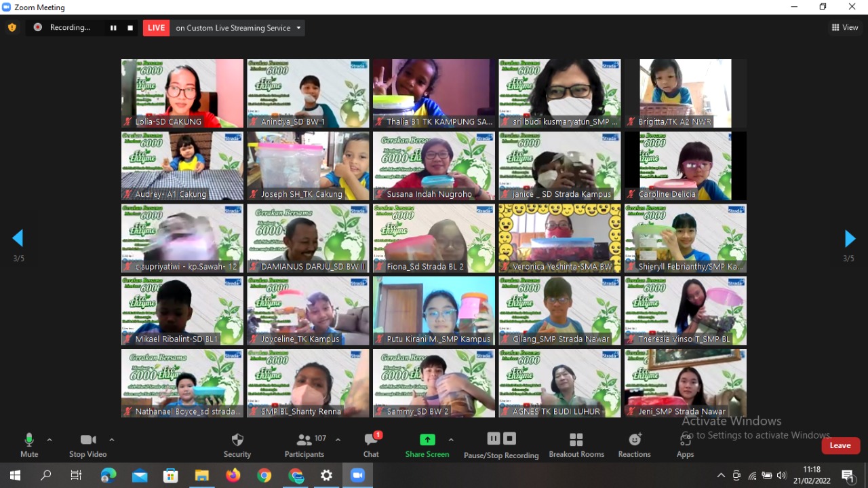
Task: Click the encryption shield icon at top left
Action: click(12, 28)
